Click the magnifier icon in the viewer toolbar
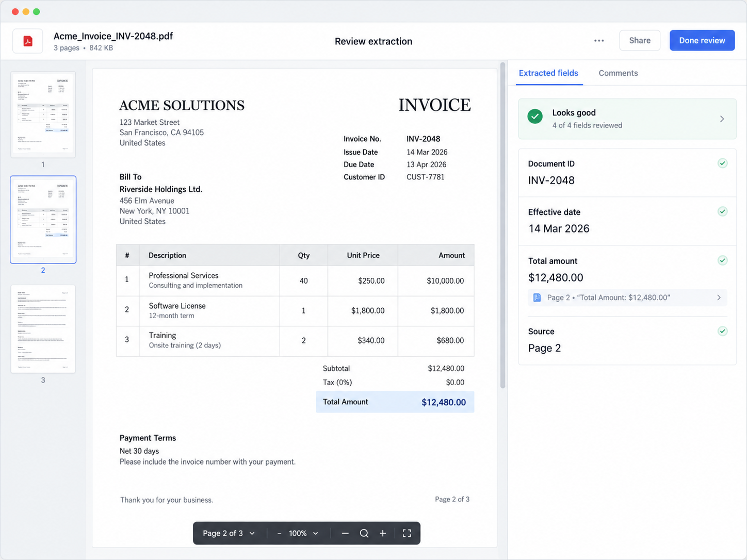Image resolution: width=747 pixels, height=560 pixels. click(x=364, y=533)
